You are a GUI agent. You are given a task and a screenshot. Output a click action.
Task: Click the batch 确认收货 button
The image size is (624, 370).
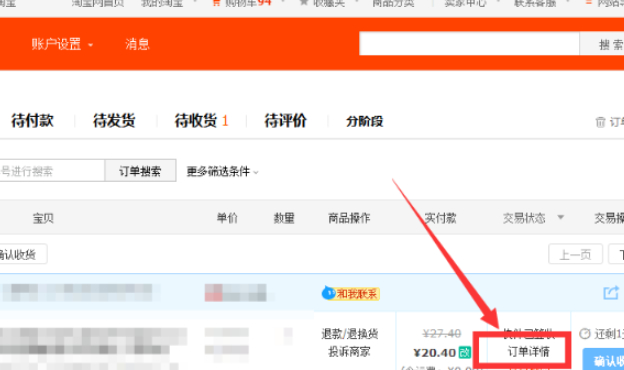point(23,254)
